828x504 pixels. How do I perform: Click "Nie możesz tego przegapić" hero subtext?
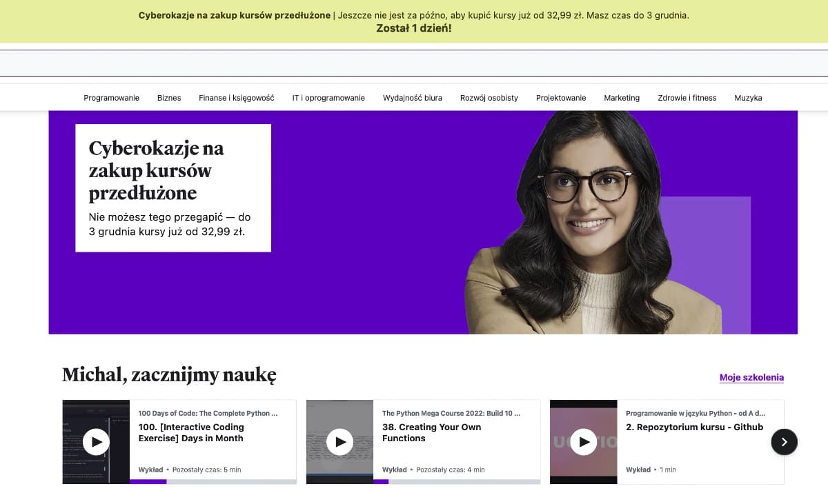[170, 224]
